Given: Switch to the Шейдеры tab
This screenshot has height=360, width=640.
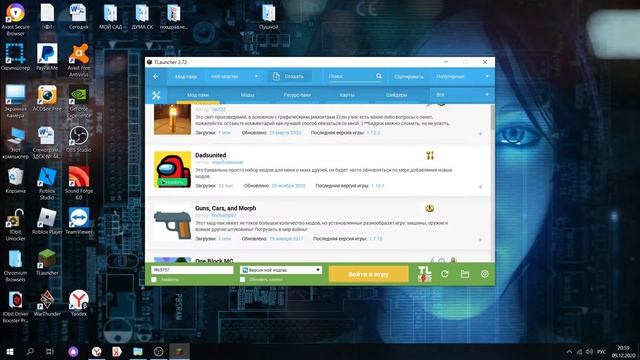Looking at the screenshot, I should click(x=396, y=95).
